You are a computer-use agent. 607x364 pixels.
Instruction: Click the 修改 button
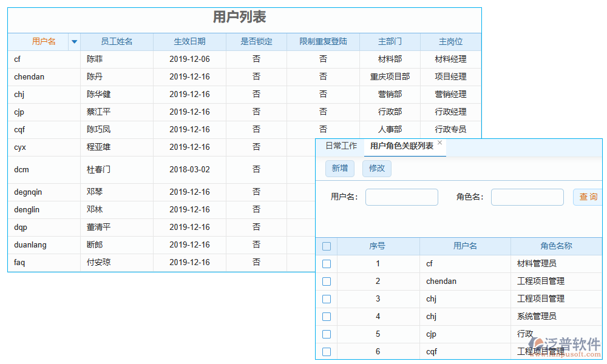pyautogui.click(x=376, y=169)
